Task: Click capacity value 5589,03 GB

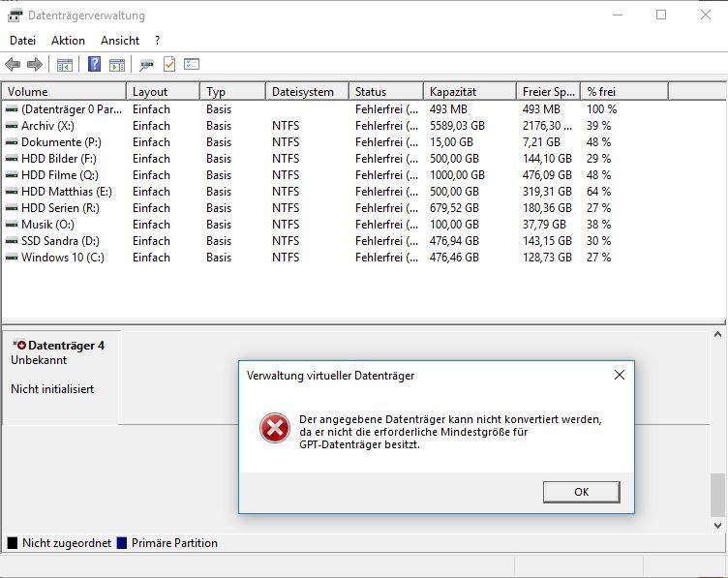Action: pos(457,126)
